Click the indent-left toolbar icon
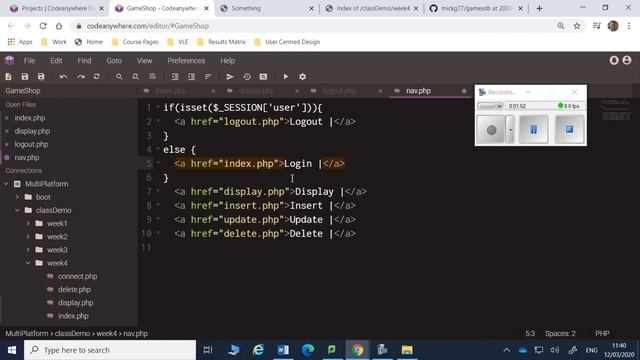Viewport: 640px width, 360px height. tap(175, 77)
